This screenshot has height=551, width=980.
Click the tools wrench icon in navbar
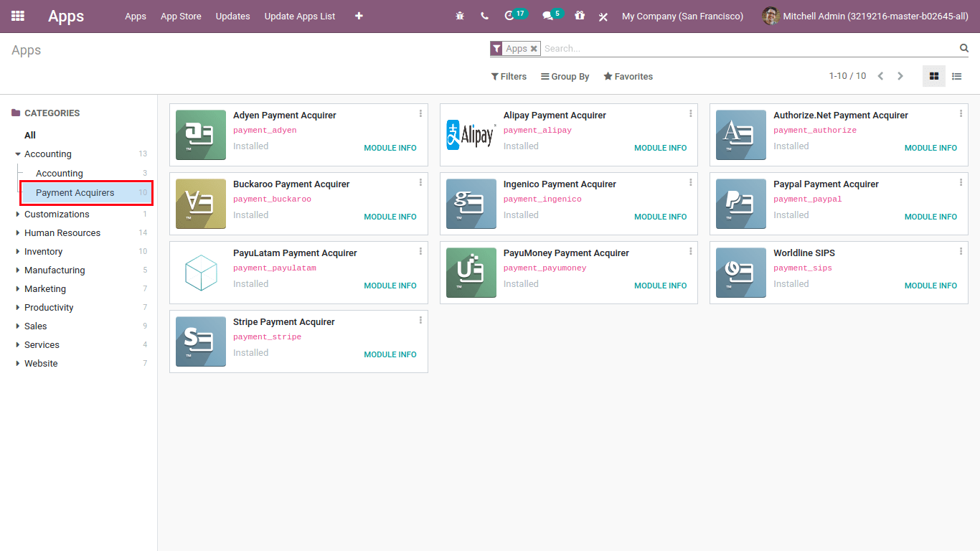tap(603, 16)
